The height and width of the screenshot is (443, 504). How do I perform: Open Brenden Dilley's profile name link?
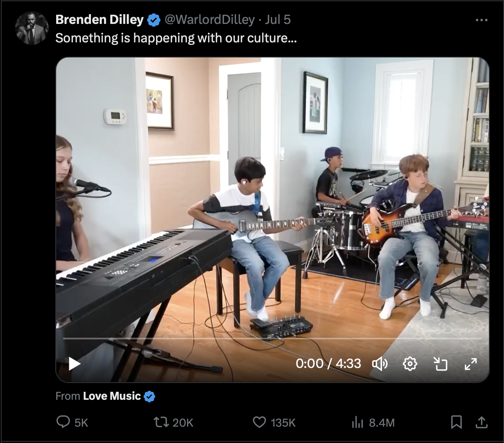[99, 20]
